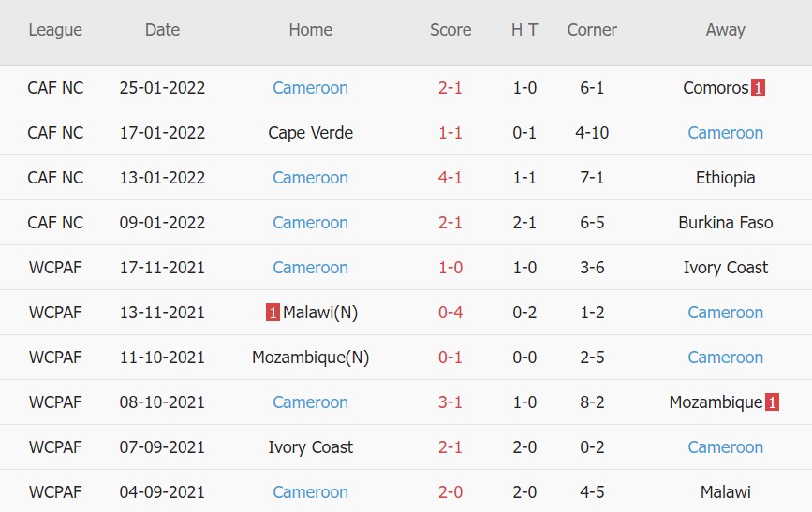Select Malawi away team on 04-09-2021
This screenshot has width=812, height=512.
[726, 492]
